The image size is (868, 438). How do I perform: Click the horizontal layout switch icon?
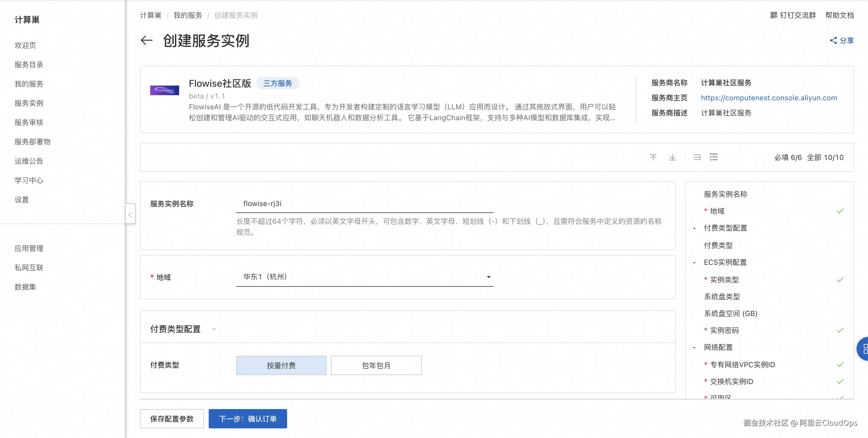[697, 157]
